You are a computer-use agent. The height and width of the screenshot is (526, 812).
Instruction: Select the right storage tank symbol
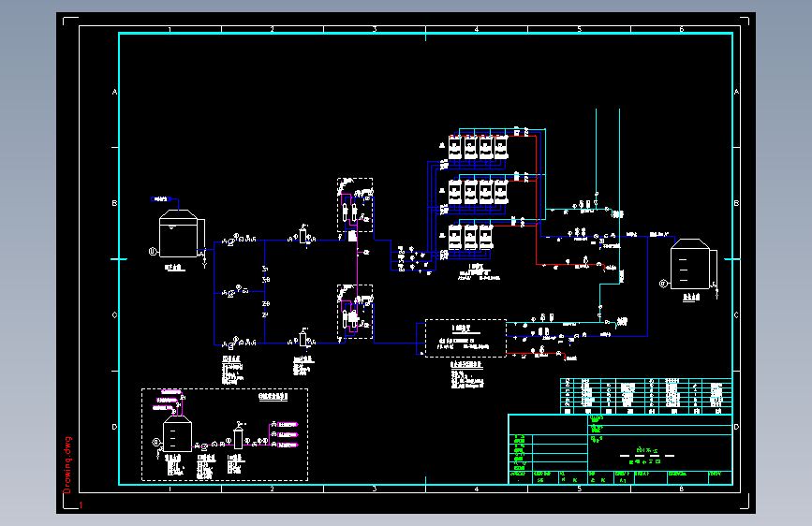tap(690, 264)
